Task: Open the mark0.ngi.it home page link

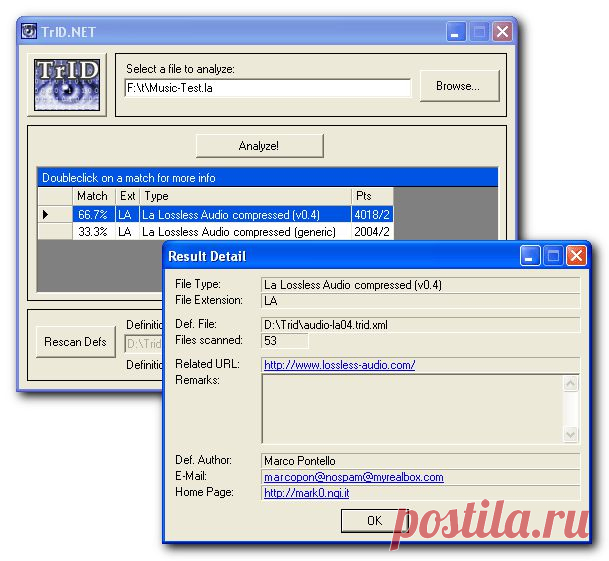Action: click(306, 493)
